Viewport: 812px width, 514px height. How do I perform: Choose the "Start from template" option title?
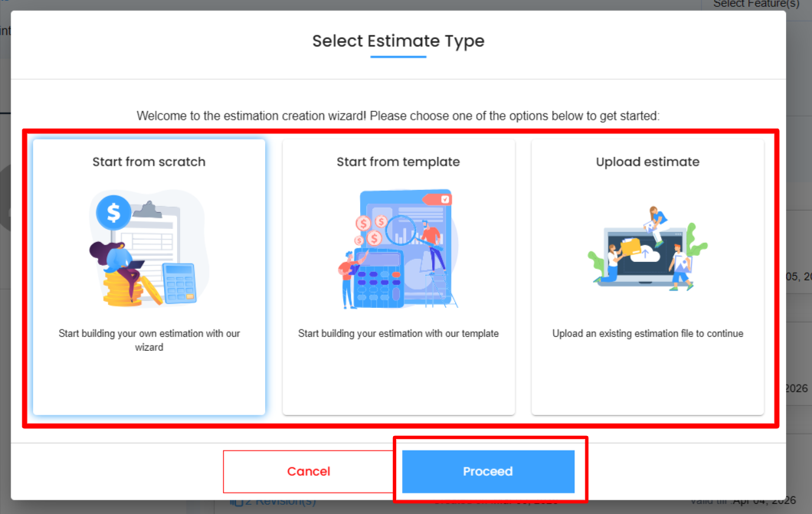(398, 162)
